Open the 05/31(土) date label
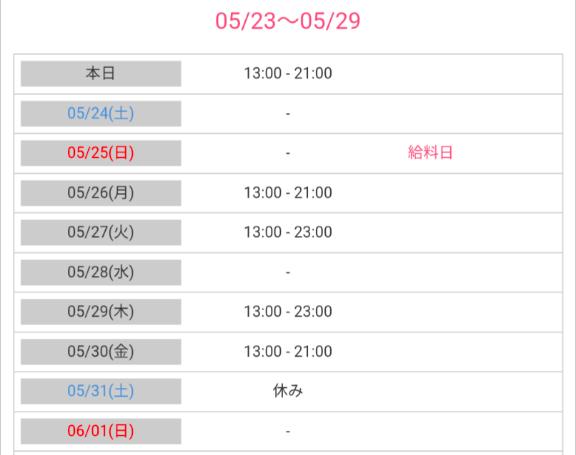This screenshot has height=455, width=576. coord(101,391)
